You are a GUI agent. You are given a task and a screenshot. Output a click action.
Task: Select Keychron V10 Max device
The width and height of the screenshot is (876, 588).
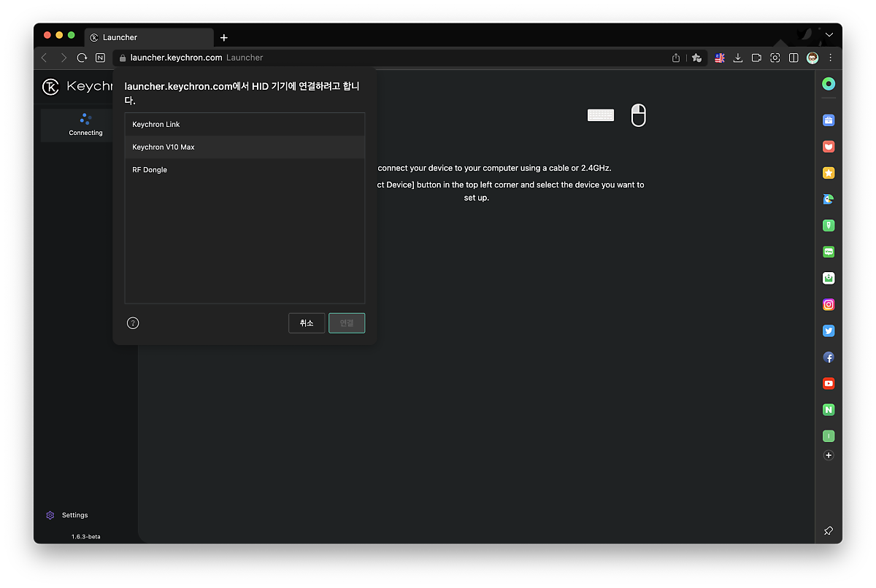tap(245, 147)
